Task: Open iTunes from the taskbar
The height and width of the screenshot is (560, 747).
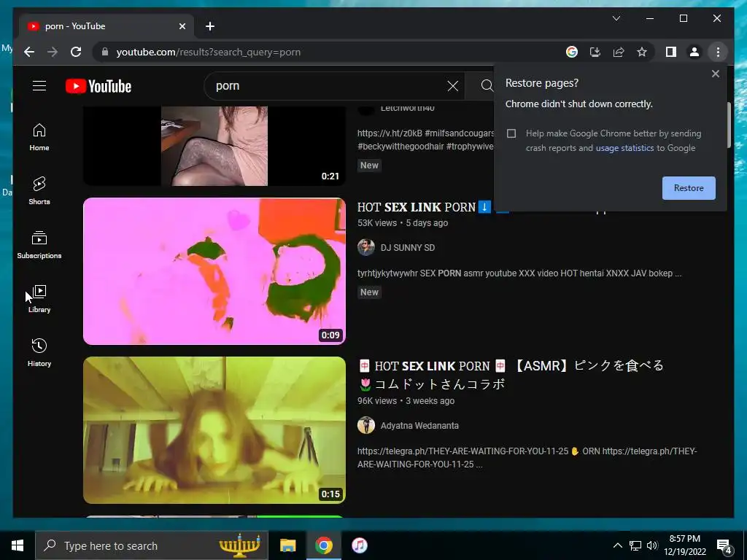Action: (x=360, y=545)
